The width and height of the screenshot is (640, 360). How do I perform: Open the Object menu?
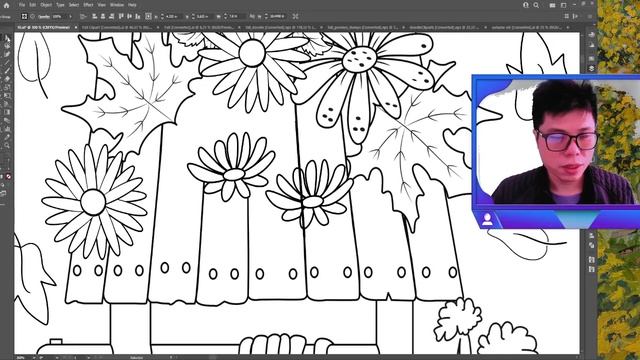tap(46, 5)
